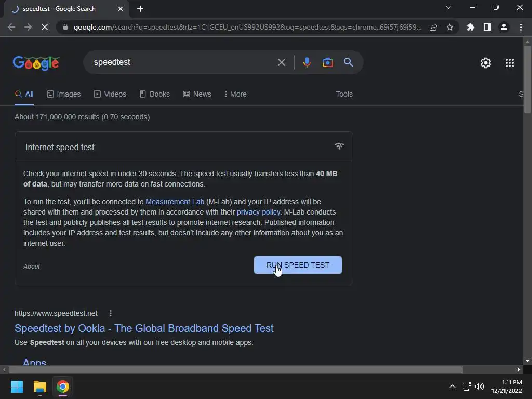
Task: Click the Run Speed Test button
Action: [x=298, y=265]
